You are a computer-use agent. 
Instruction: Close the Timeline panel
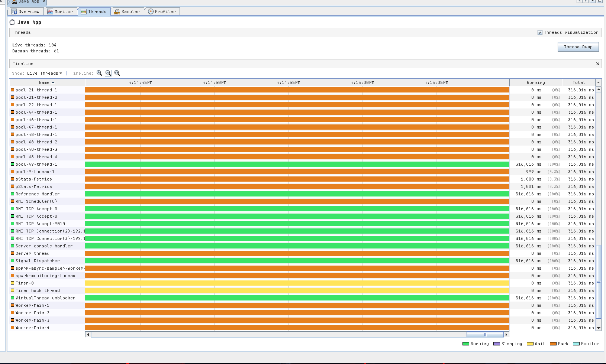pos(598,64)
